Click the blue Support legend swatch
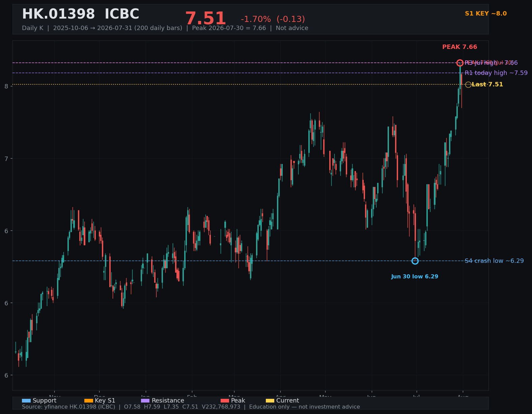The height and width of the screenshot is (414, 532). (26, 401)
